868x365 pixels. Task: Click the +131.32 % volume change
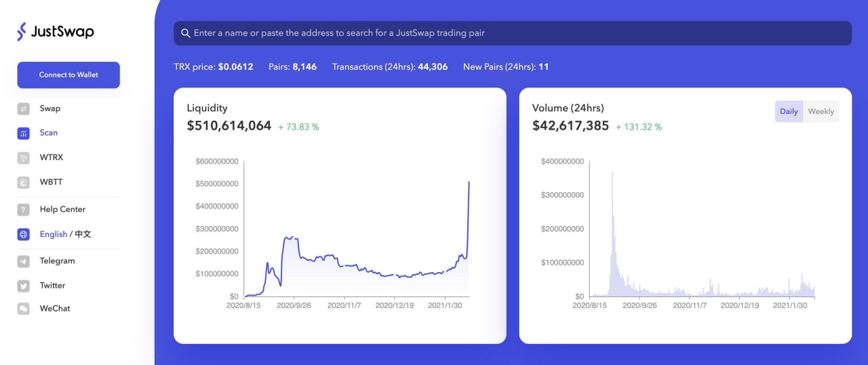(x=639, y=127)
